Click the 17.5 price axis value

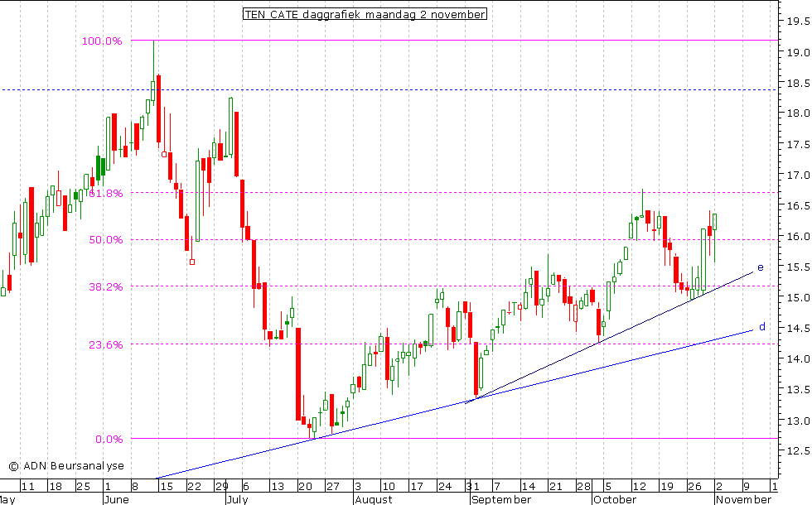click(x=798, y=144)
